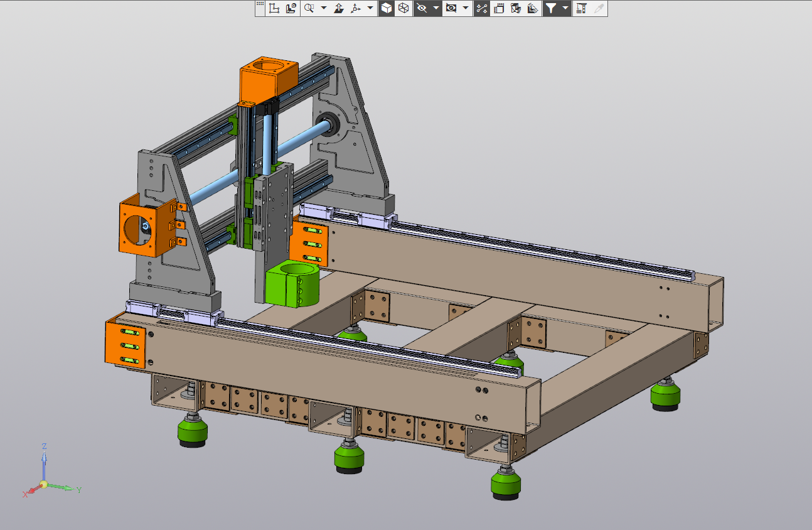Switch to wireframe cube display mode
This screenshot has width=812, height=530.
pos(403,9)
